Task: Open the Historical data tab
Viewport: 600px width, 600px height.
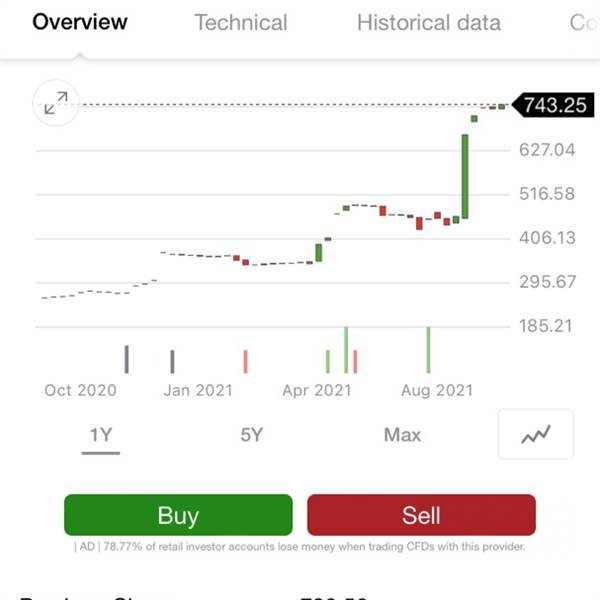Action: click(429, 22)
